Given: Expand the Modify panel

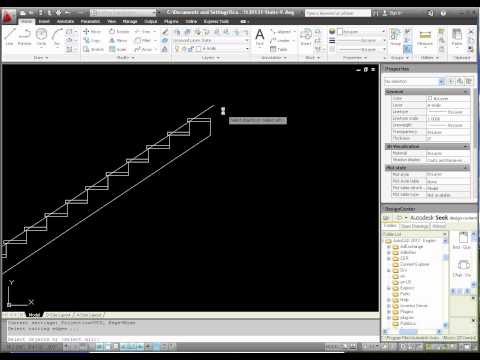Looking at the screenshot, I should pyautogui.click(x=125, y=58).
